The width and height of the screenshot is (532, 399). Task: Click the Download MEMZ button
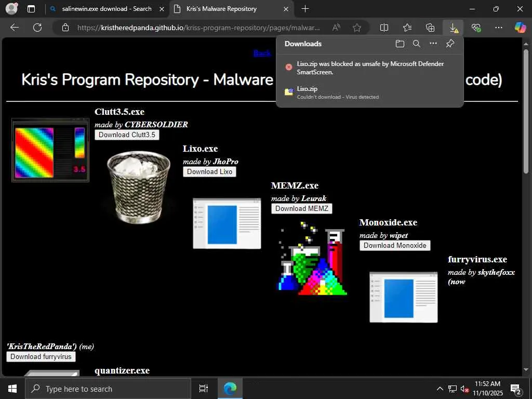pyautogui.click(x=302, y=209)
